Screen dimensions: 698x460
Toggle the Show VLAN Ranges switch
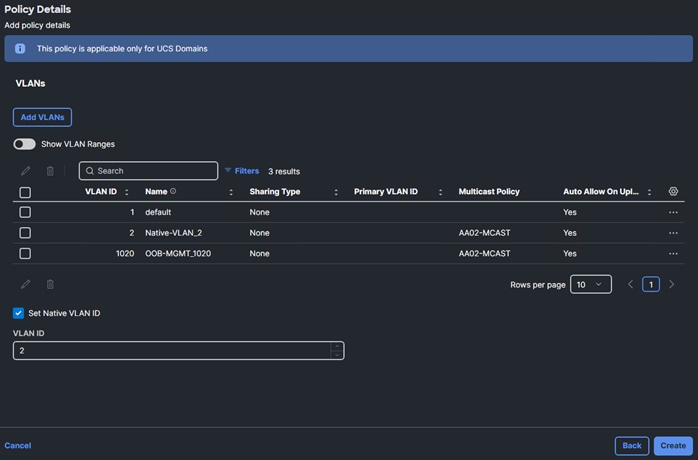point(24,144)
